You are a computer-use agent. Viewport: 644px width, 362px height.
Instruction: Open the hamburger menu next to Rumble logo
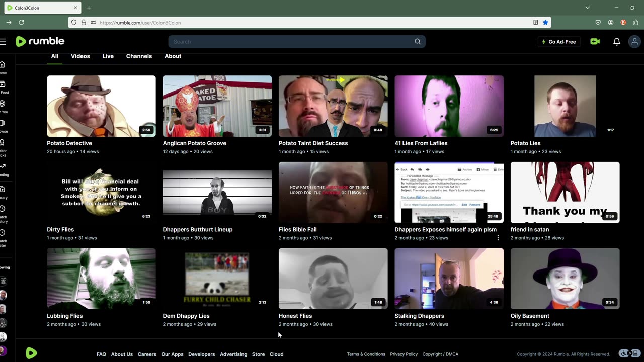3,42
